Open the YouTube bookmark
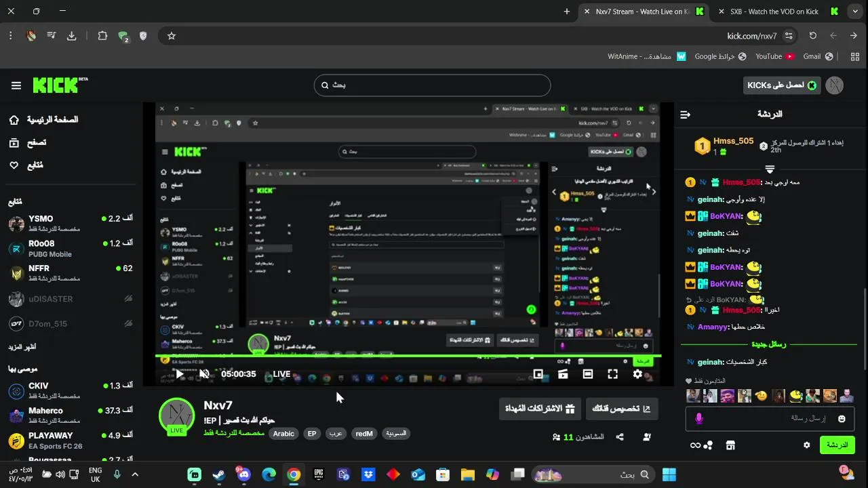The height and width of the screenshot is (488, 868). click(x=775, y=56)
